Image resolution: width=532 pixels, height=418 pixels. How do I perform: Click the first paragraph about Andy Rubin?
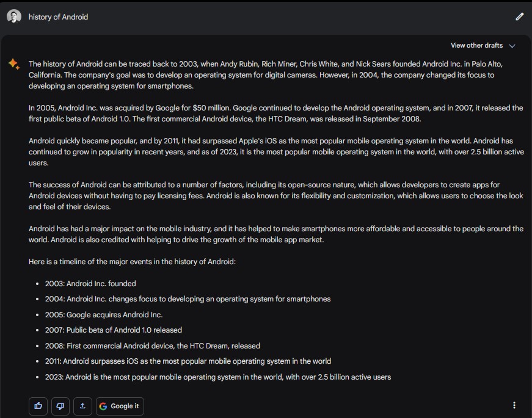(x=265, y=75)
